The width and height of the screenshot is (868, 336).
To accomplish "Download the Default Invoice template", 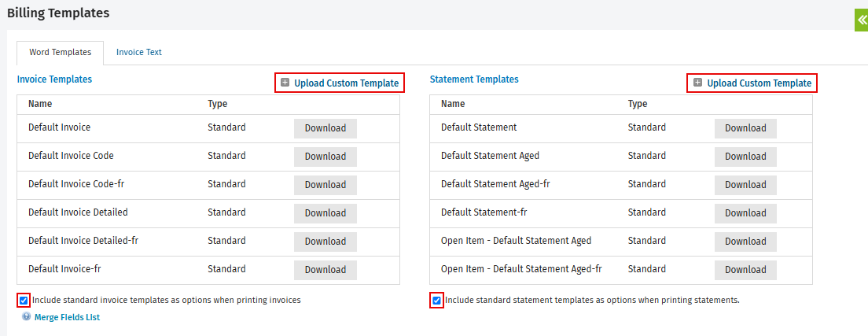I will (325, 128).
